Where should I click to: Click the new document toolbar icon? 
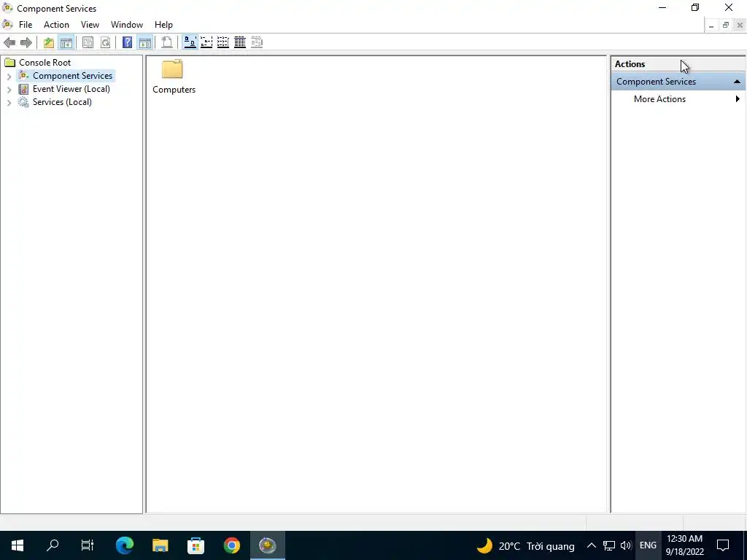[x=167, y=42]
